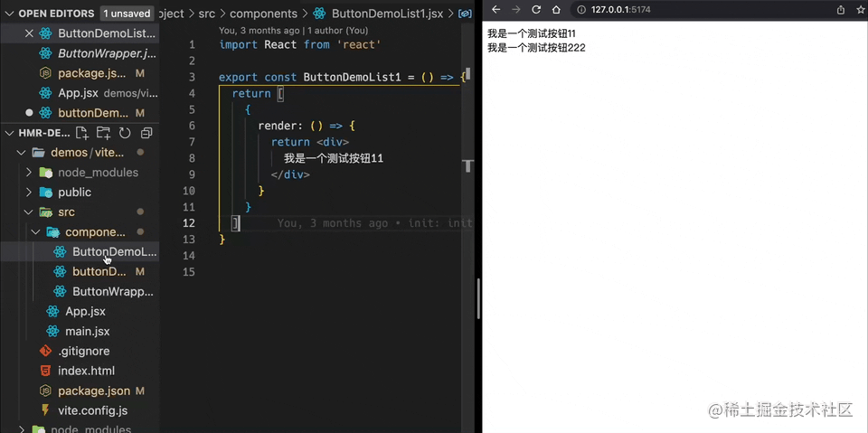
Task: Expand the public folder
Action: [x=74, y=192]
